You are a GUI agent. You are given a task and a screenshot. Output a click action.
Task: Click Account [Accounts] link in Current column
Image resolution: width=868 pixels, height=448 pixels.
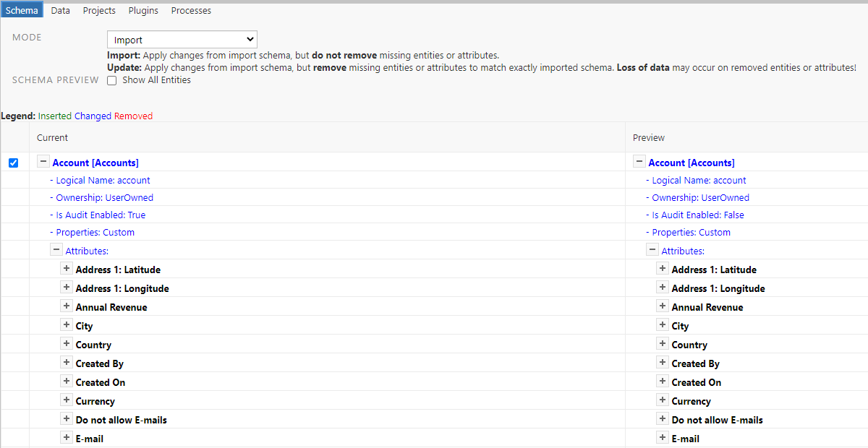(x=95, y=163)
